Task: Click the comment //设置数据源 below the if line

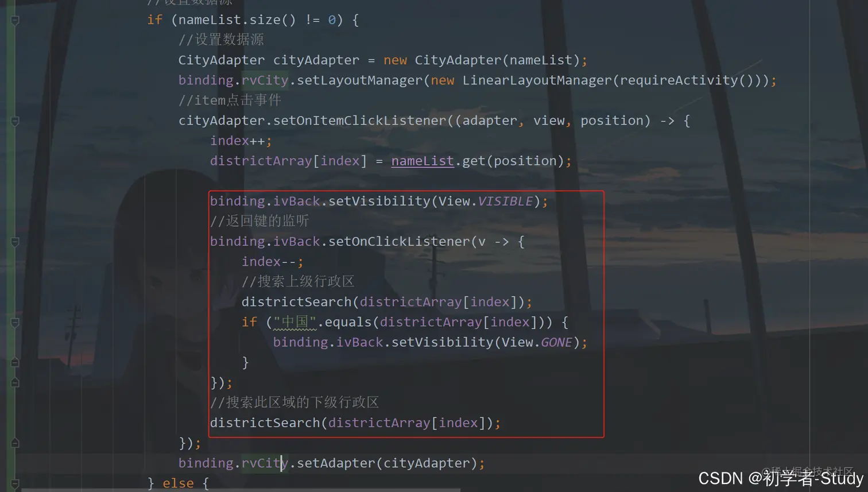Action: click(x=221, y=40)
